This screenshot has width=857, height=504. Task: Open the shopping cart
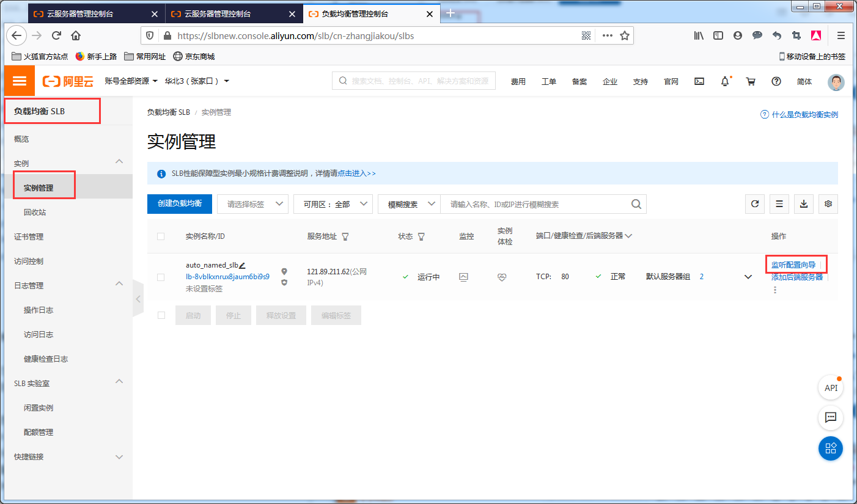[x=751, y=81]
